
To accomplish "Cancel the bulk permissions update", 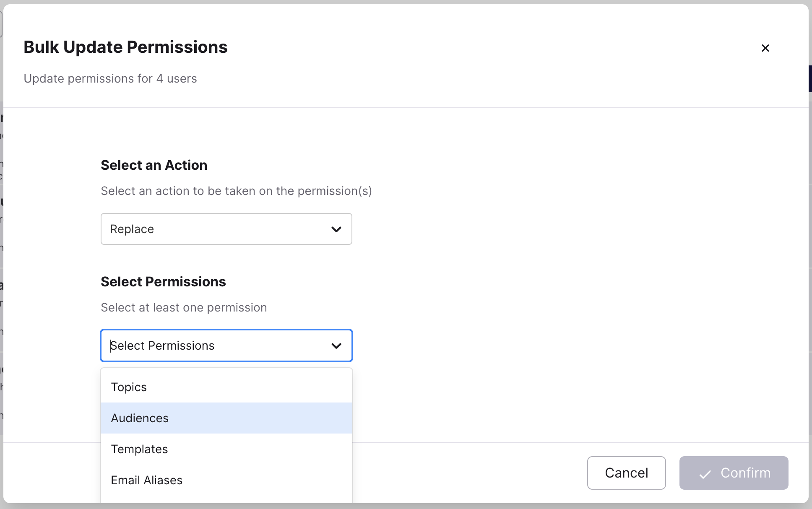I will 626,473.
